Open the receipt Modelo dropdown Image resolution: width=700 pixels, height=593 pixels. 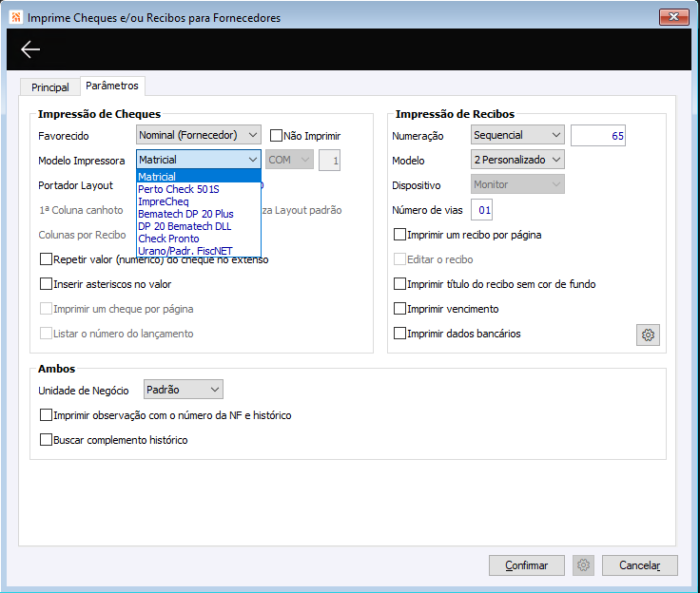517,160
